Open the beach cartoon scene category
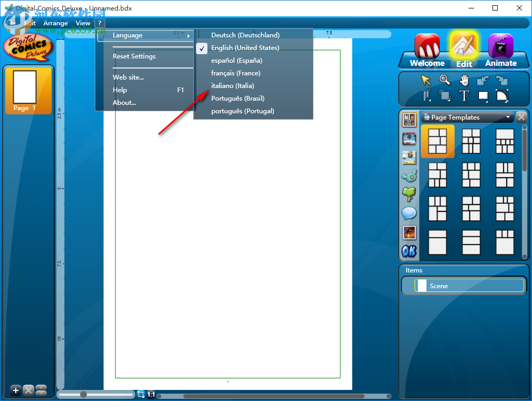 pyautogui.click(x=409, y=158)
